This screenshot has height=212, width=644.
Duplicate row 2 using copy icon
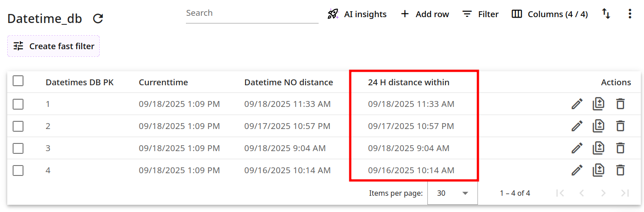tap(598, 126)
